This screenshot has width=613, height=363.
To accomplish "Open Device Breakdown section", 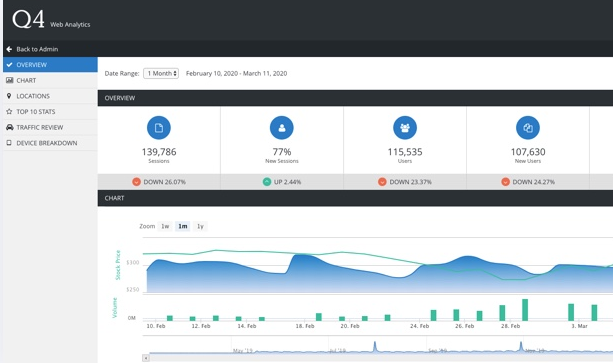I will 50,143.
